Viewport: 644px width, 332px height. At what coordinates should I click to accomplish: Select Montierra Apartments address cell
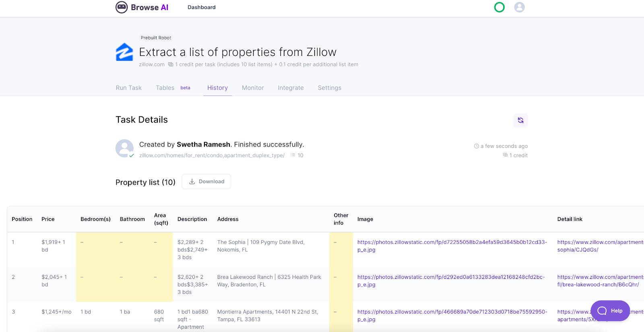tap(268, 316)
